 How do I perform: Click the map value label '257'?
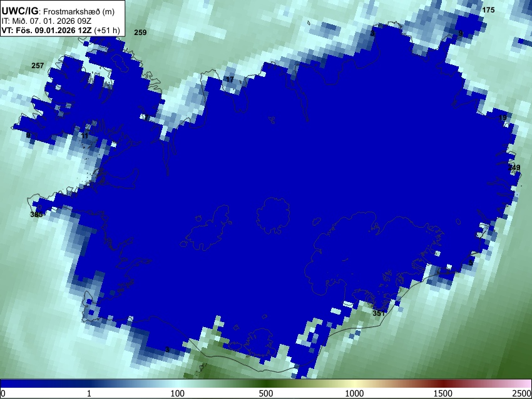(x=38, y=66)
